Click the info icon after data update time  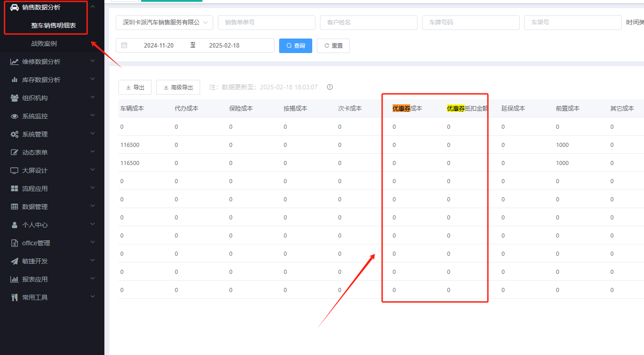click(330, 87)
